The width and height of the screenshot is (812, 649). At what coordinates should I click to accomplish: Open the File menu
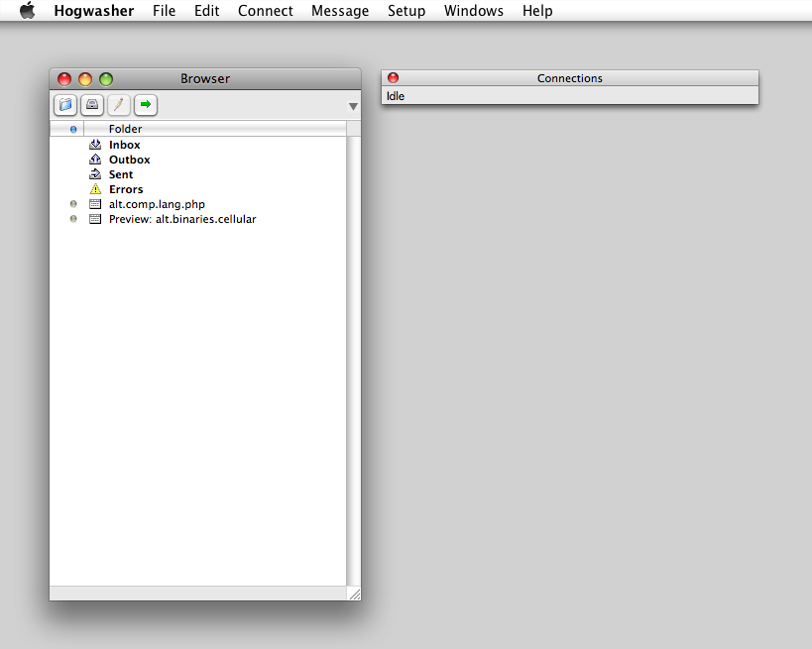click(165, 10)
